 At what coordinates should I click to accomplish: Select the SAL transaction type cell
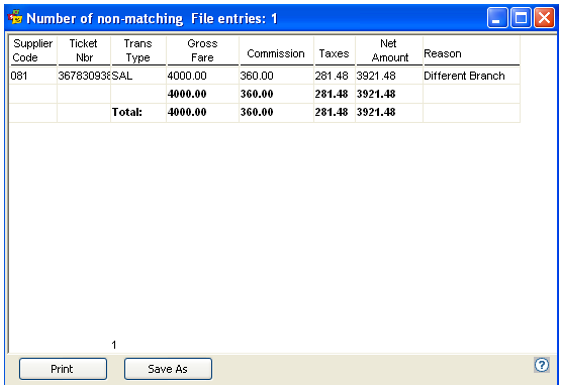pos(138,76)
